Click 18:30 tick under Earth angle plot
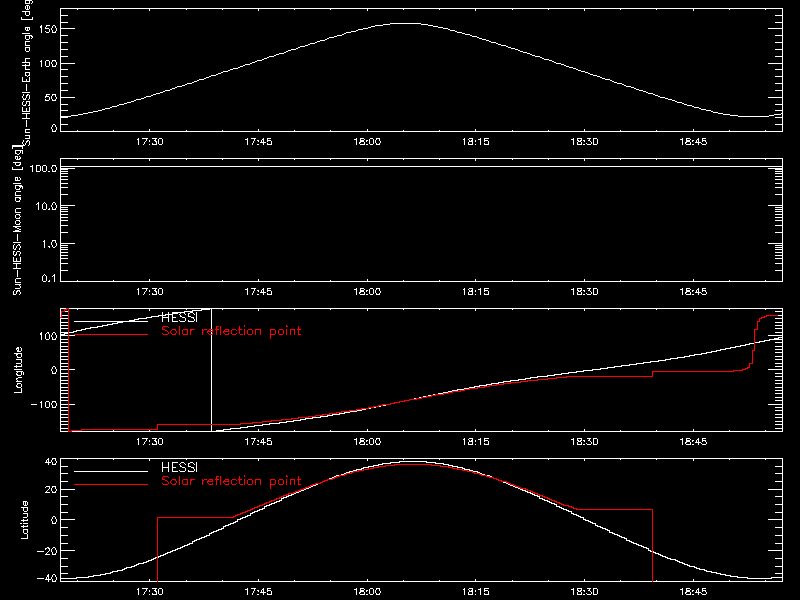 tap(584, 142)
